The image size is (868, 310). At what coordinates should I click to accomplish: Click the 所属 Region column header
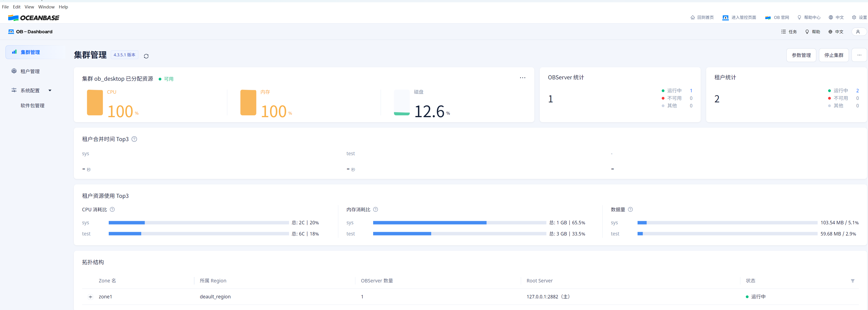(213, 281)
